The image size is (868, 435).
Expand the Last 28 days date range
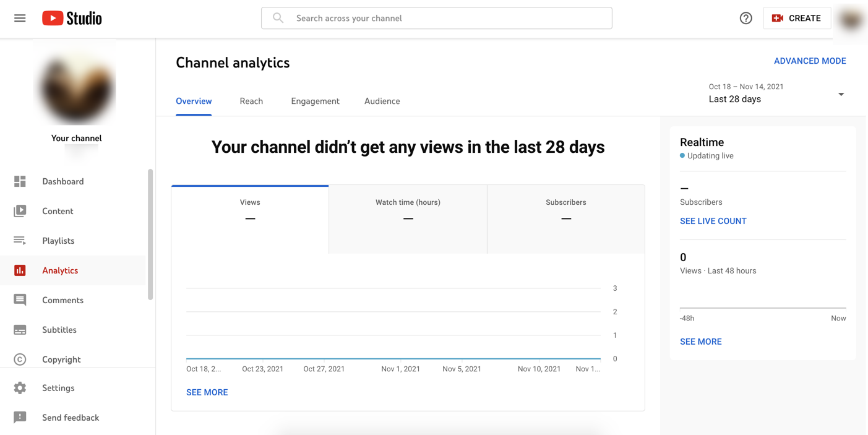coord(776,93)
